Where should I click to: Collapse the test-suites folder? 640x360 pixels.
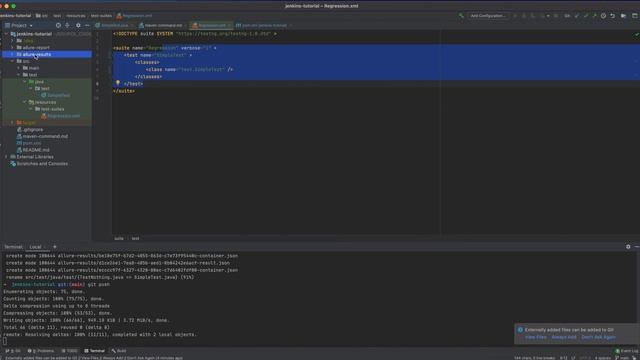click(x=31, y=109)
